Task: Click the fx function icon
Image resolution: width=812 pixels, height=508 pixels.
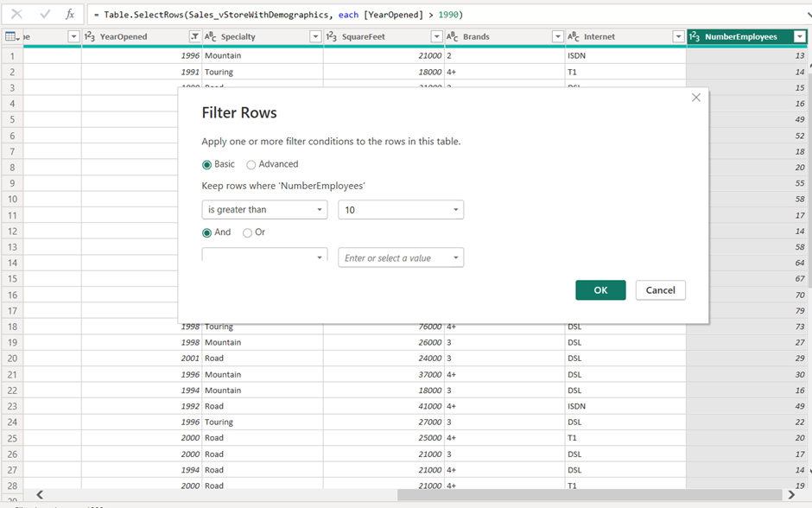Action: (x=70, y=15)
